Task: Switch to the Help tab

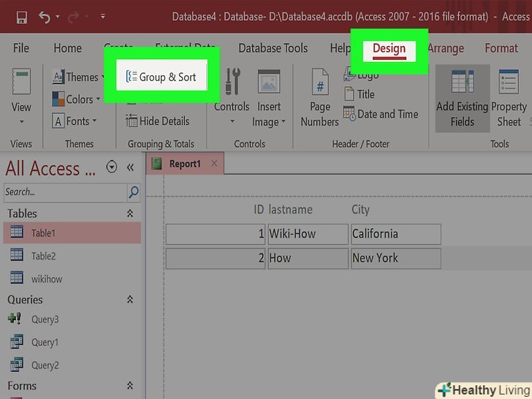Action: pos(340,48)
